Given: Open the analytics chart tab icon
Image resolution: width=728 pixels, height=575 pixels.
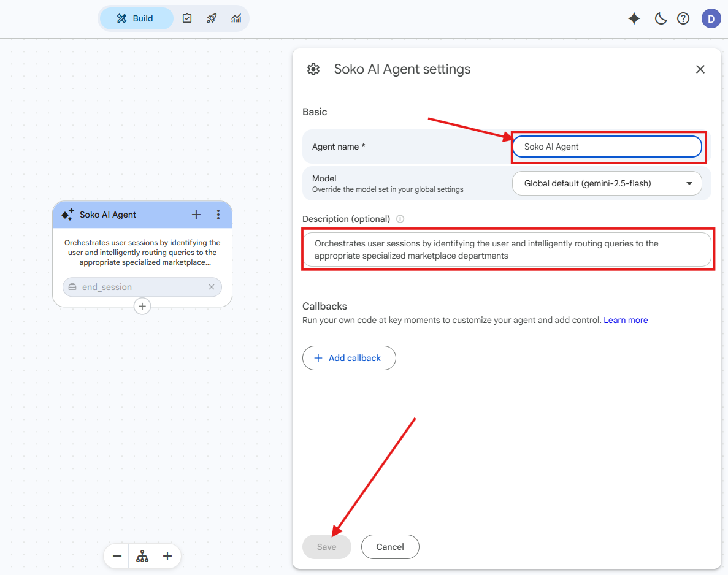Looking at the screenshot, I should [236, 18].
